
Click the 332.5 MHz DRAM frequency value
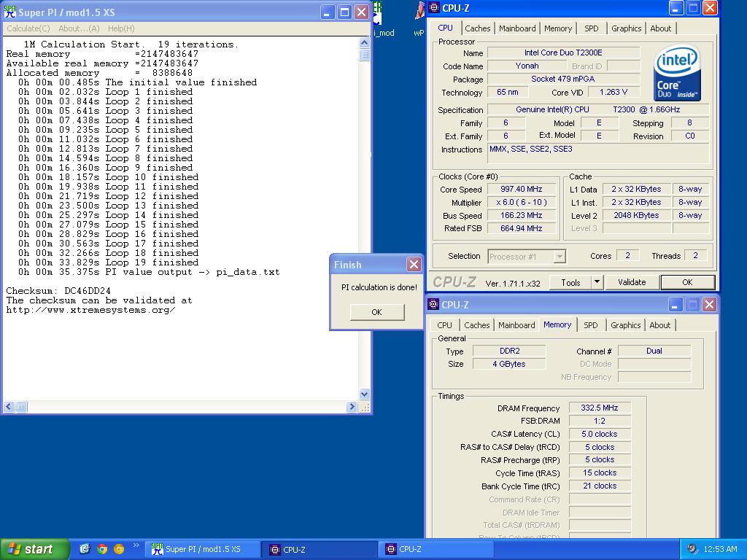coord(600,408)
